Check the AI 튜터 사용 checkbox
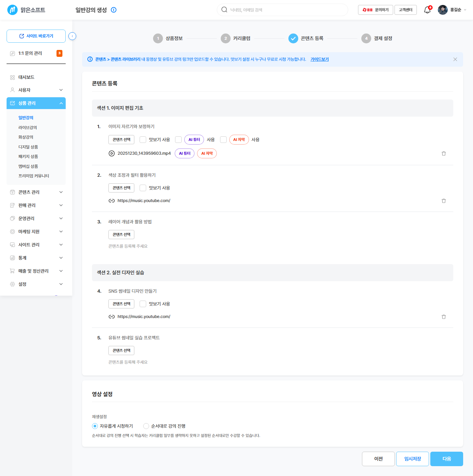This screenshot has height=476, width=473. [x=178, y=140]
